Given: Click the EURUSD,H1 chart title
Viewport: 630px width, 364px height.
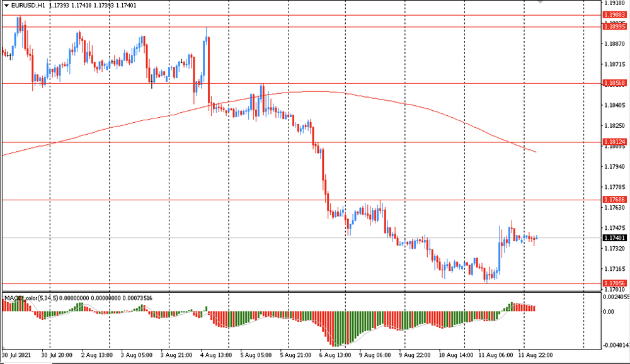Looking at the screenshot, I should coord(28,6).
